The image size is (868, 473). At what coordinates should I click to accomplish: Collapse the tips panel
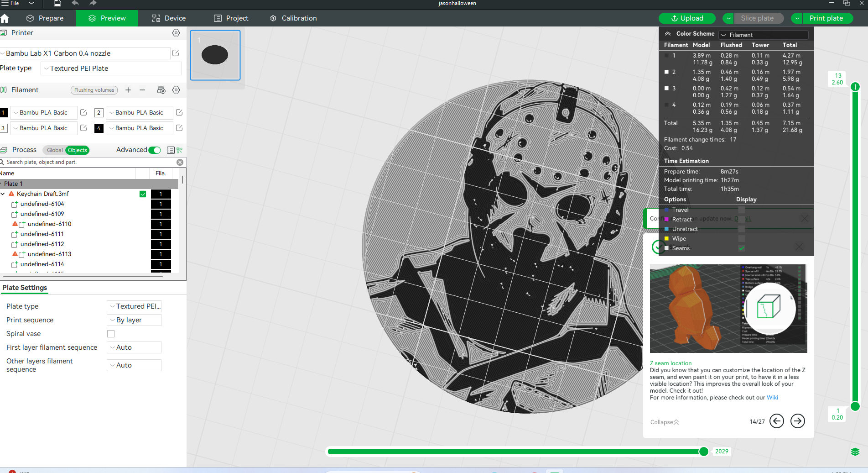665,422
